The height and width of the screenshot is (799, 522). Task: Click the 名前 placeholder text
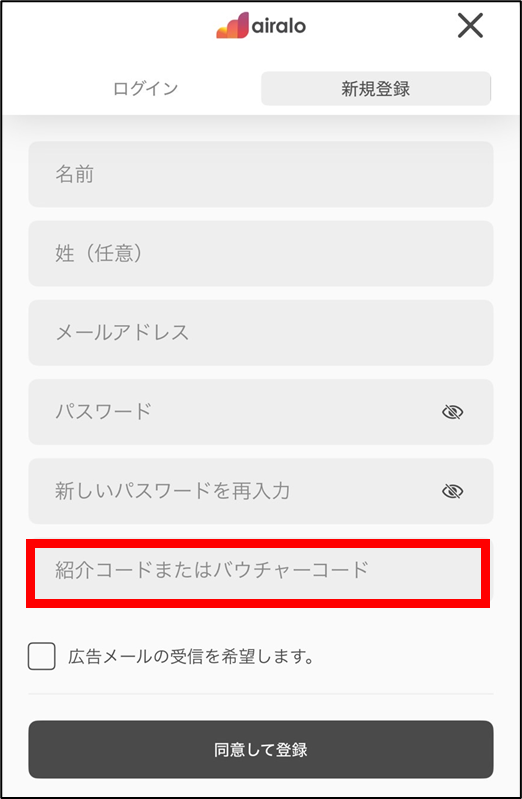[x=74, y=174]
